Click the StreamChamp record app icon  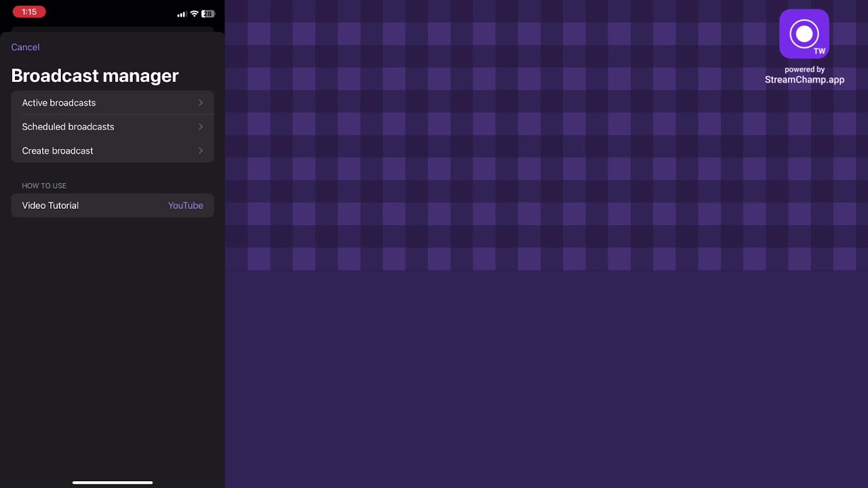tap(804, 34)
